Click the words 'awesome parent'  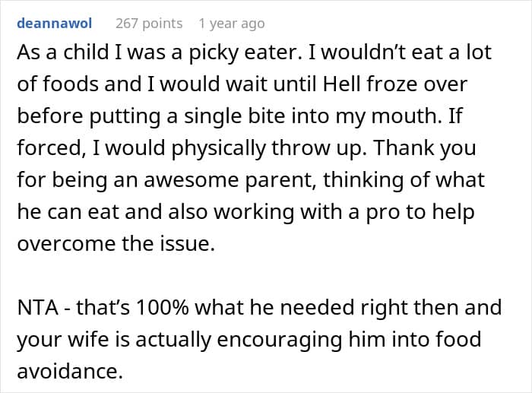click(x=229, y=180)
